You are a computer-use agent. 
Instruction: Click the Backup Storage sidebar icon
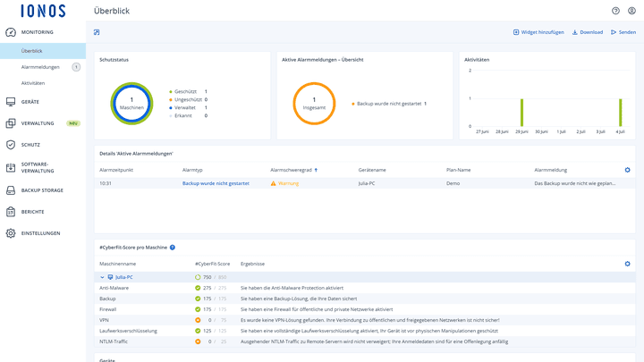coord(11,190)
